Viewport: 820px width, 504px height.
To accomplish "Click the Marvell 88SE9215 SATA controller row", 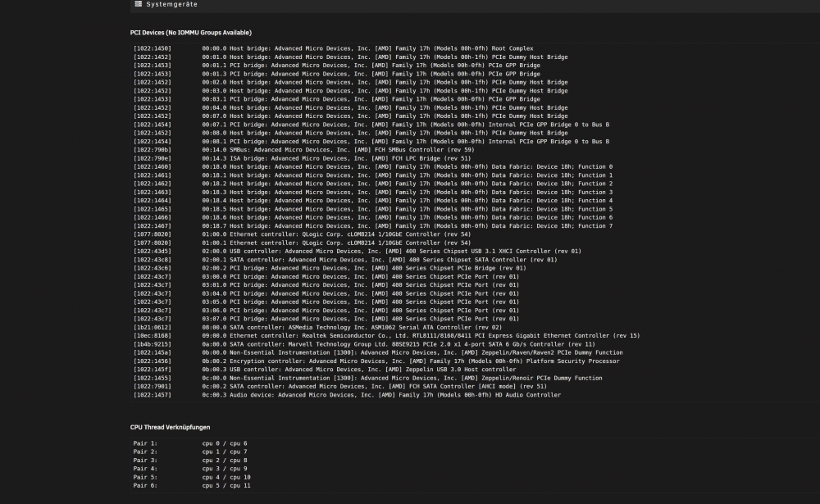I will pyautogui.click(x=364, y=344).
